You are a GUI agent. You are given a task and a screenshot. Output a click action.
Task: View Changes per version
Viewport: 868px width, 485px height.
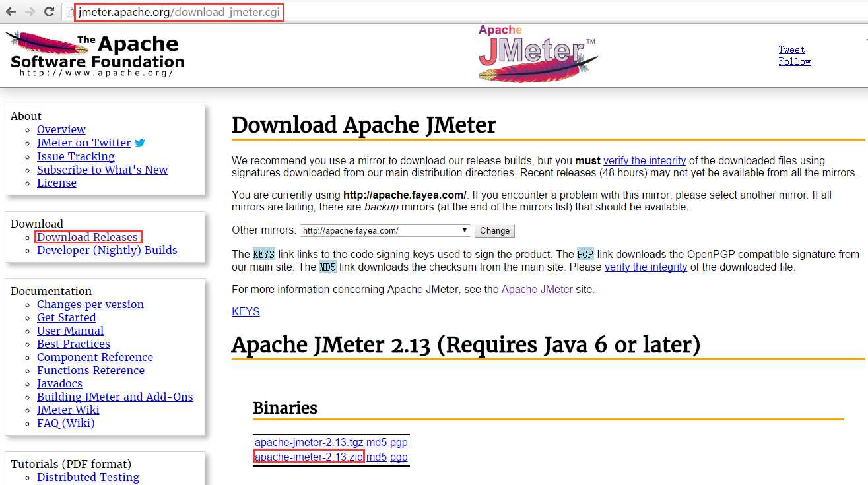[x=90, y=304]
